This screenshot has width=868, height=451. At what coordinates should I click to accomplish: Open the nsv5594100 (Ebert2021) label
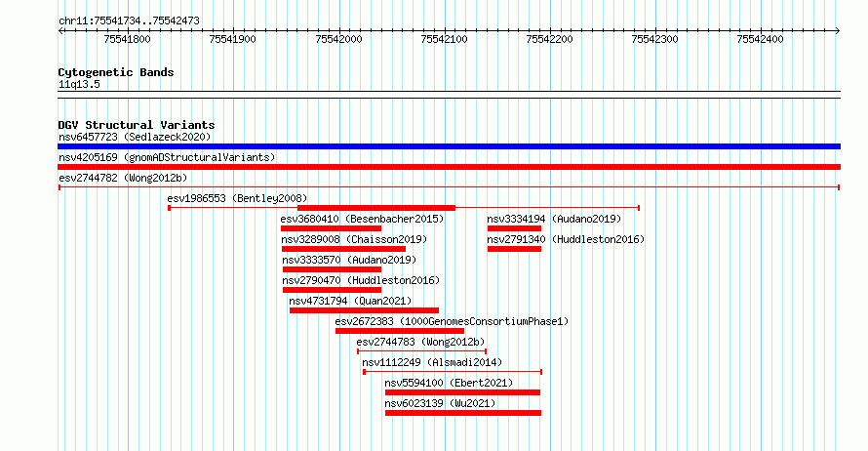(x=449, y=383)
